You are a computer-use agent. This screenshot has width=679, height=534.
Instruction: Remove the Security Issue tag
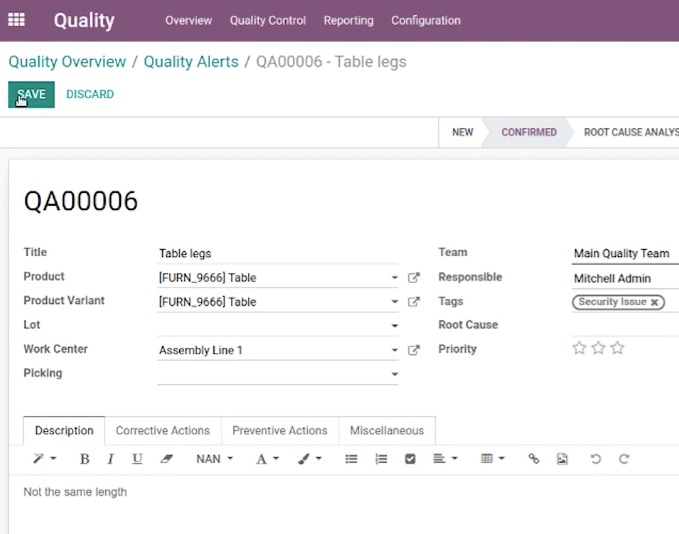(x=654, y=302)
